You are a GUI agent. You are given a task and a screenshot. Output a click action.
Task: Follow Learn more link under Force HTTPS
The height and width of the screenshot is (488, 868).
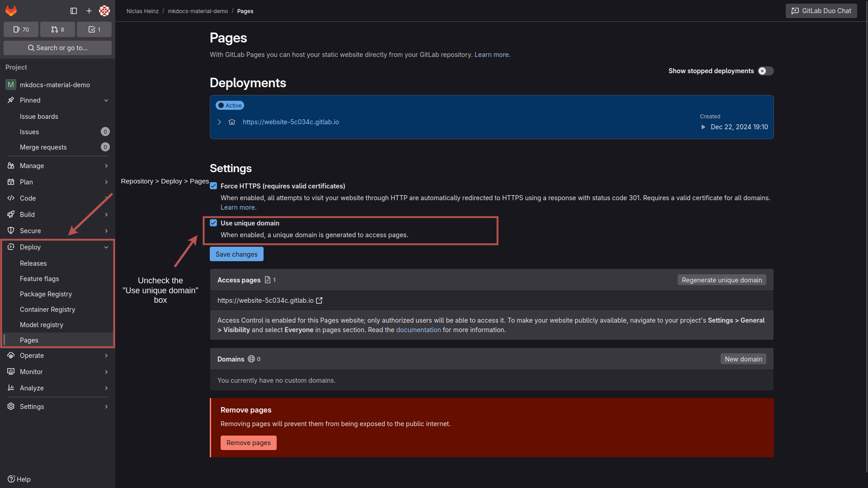[x=238, y=207]
